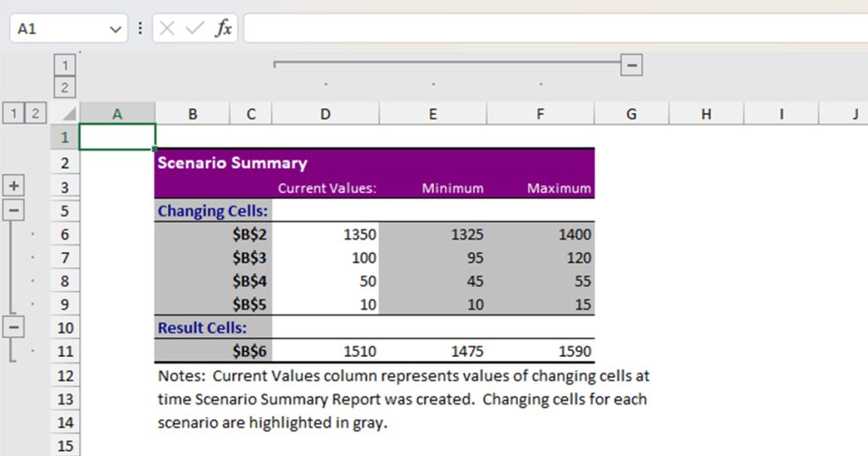Screen dimensions: 868x456
Task: Select column H header
Action: pos(706,114)
